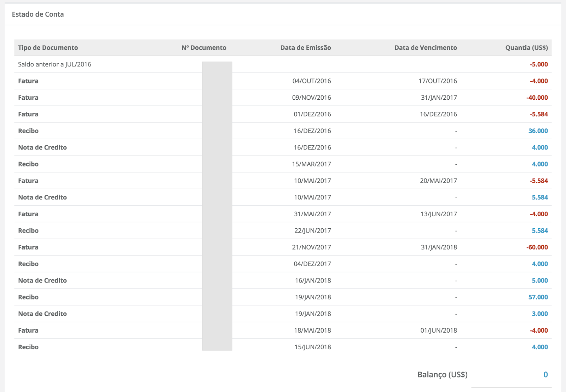Click the 'Quantia (US$)' column header

click(526, 48)
